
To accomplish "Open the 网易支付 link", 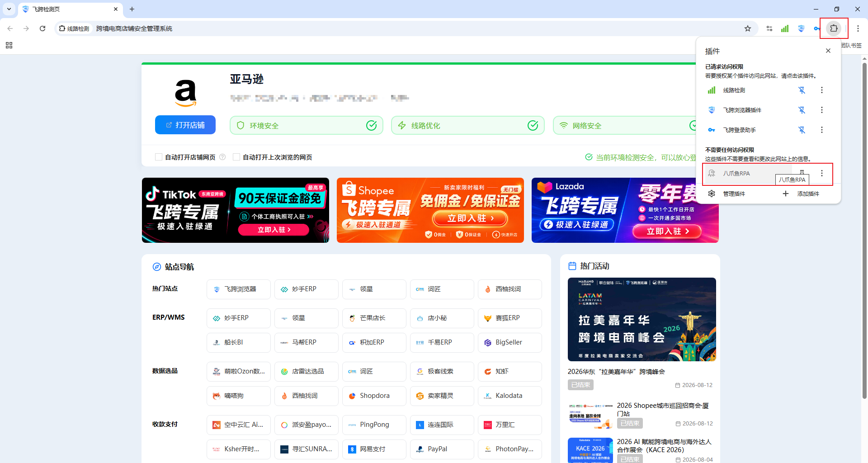I will pyautogui.click(x=374, y=449).
